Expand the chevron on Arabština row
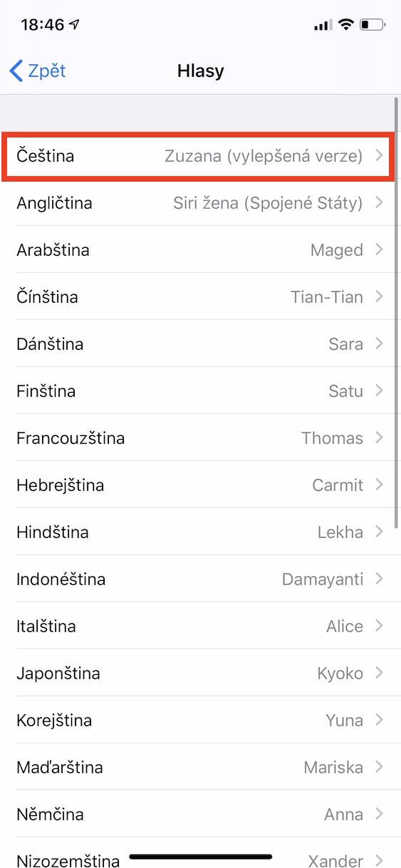The height and width of the screenshot is (868, 401). point(379,249)
